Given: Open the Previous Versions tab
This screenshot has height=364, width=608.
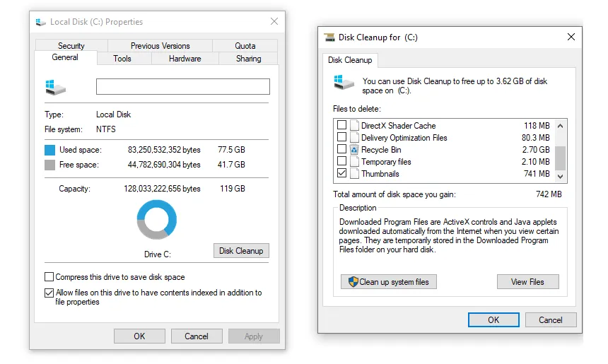Looking at the screenshot, I should click(x=160, y=46).
